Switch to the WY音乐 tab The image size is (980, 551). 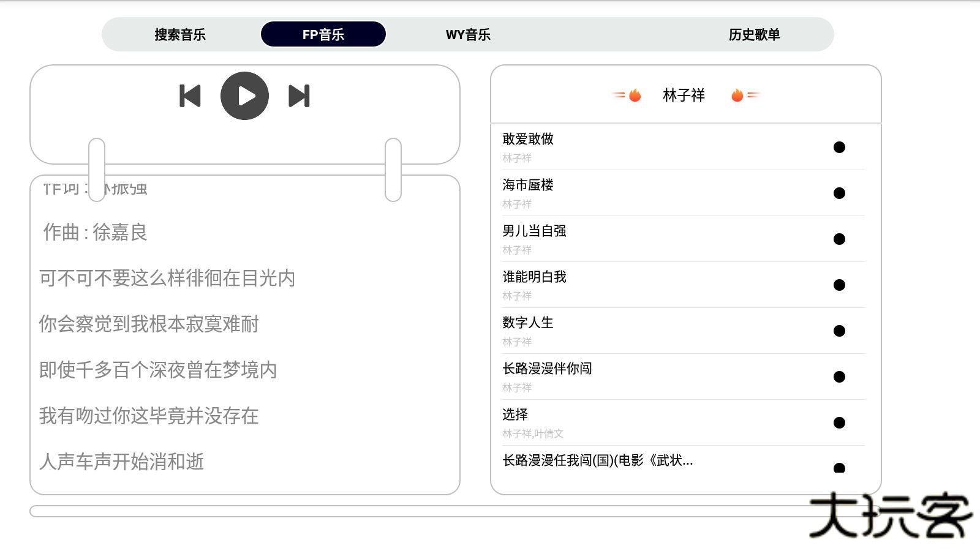468,35
